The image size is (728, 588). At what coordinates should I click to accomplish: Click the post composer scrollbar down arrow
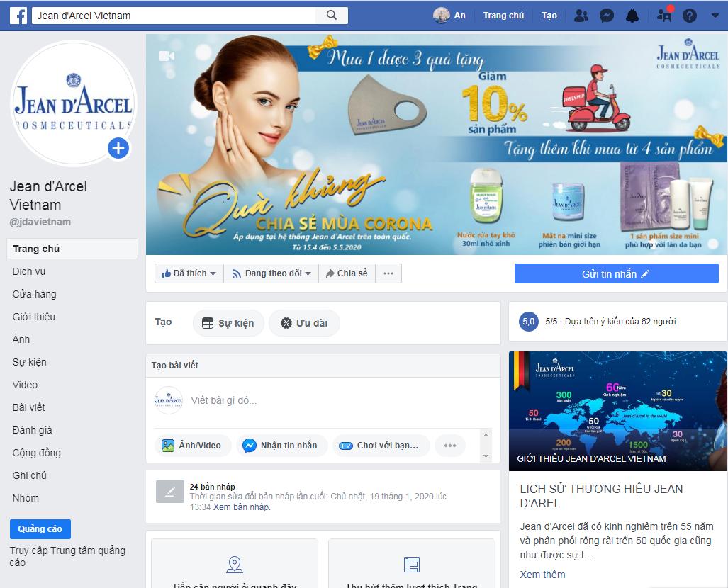[486, 456]
